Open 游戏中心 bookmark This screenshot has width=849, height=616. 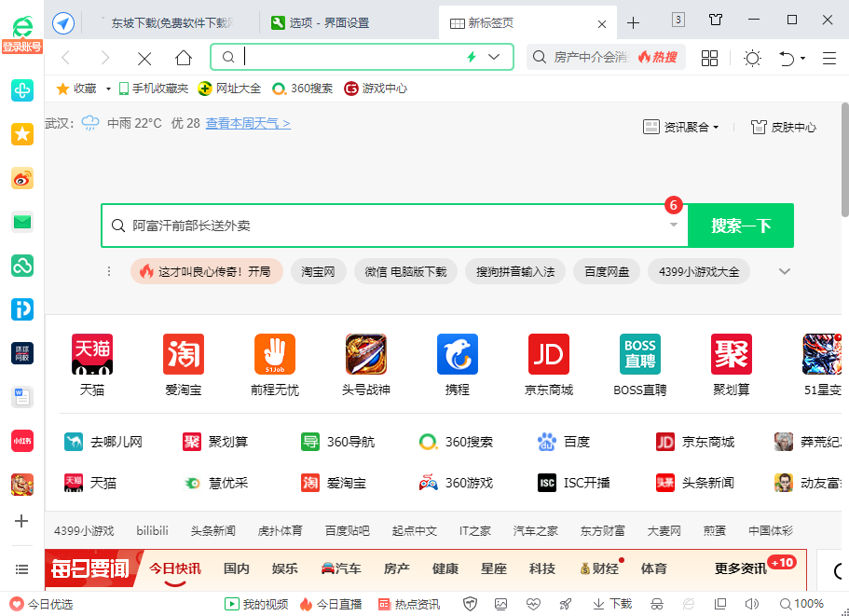[376, 89]
